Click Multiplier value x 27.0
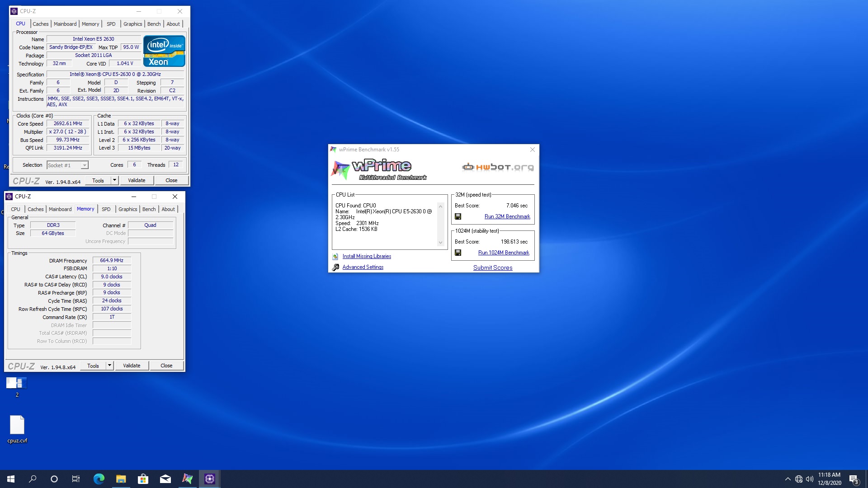 tap(68, 131)
